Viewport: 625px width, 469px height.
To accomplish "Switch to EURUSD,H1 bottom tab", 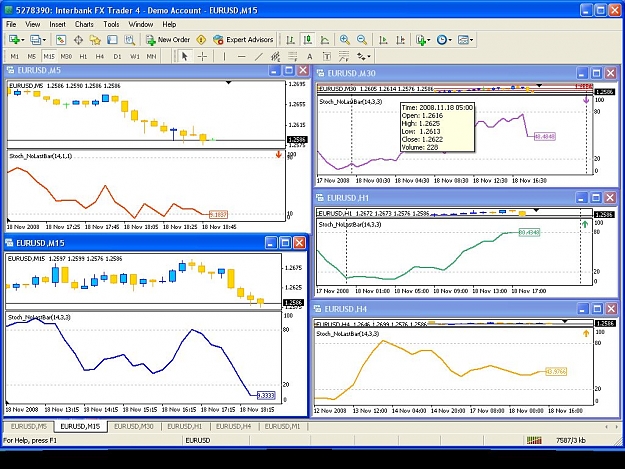I will pyautogui.click(x=185, y=426).
